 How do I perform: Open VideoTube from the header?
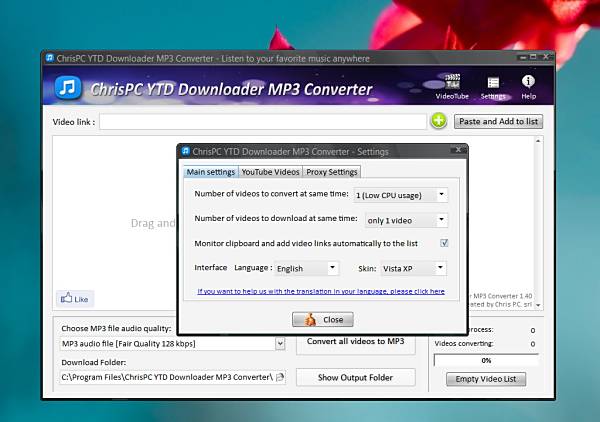[452, 87]
